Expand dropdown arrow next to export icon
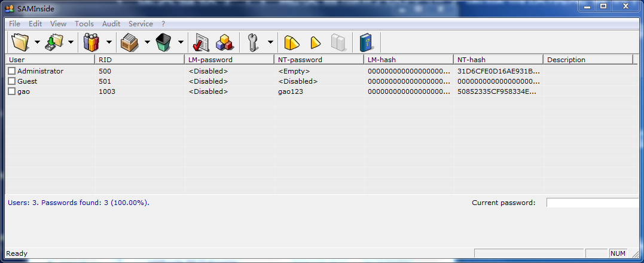The height and width of the screenshot is (263, 644). 71,42
